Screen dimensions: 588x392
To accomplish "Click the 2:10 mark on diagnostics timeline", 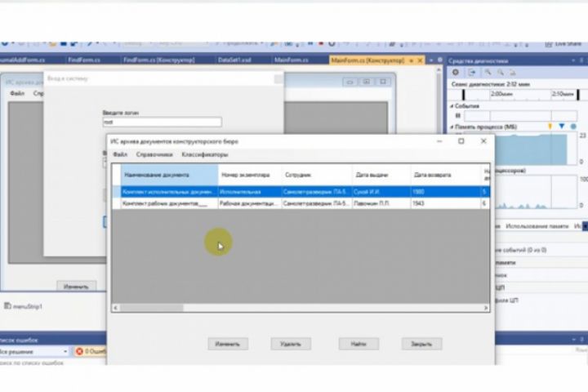I will 563,94.
